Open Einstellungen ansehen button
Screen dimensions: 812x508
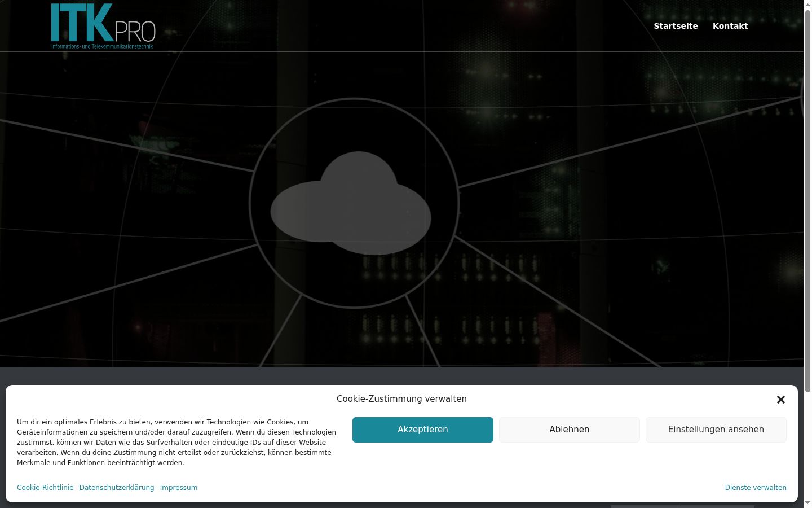point(716,430)
